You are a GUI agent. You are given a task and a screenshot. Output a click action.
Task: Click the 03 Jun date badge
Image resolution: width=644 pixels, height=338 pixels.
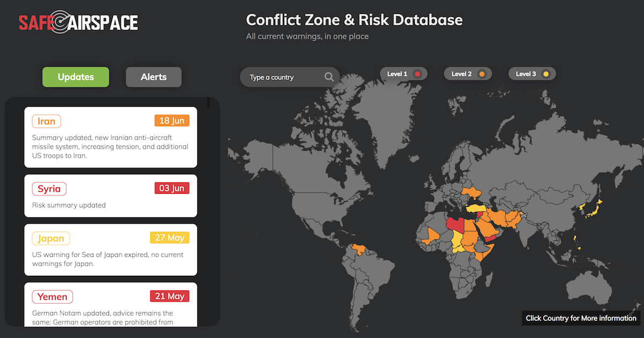click(172, 188)
